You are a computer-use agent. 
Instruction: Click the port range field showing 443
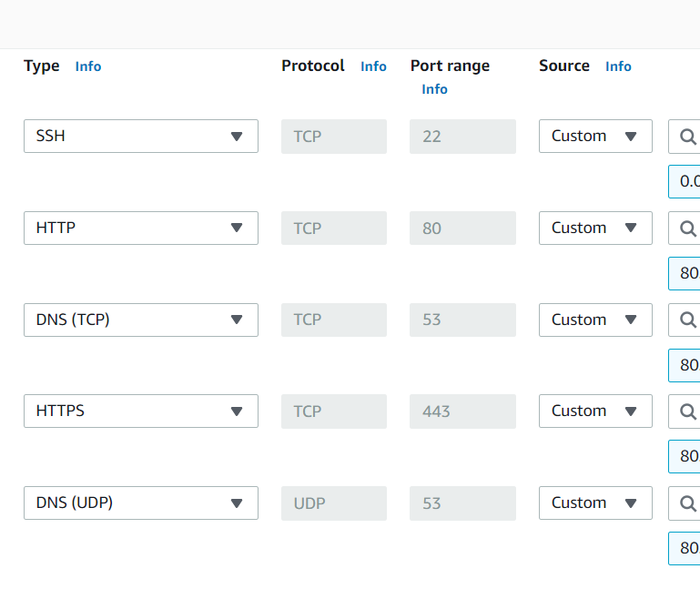(x=462, y=411)
